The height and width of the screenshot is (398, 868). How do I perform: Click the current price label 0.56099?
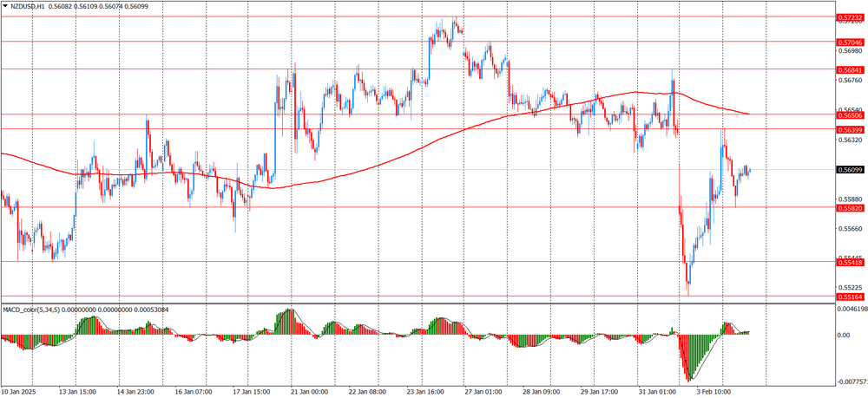tap(850, 170)
